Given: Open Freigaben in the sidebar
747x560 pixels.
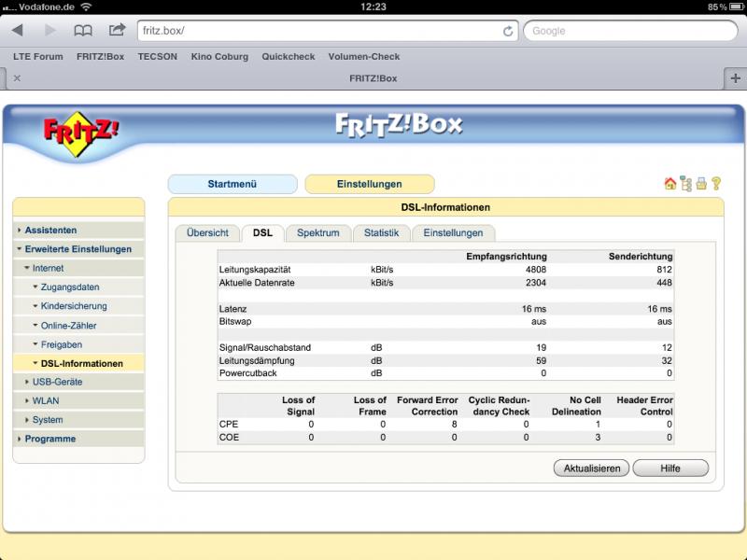Looking at the screenshot, I should coord(78,344).
